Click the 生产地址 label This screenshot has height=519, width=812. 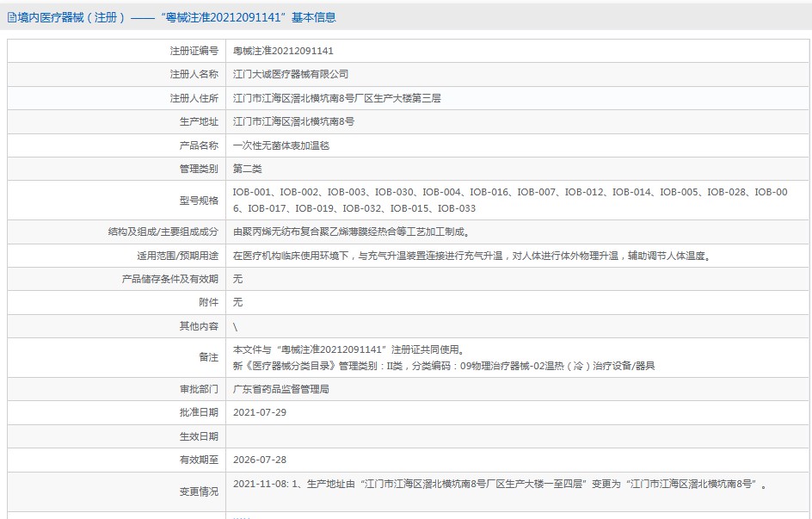(x=199, y=121)
